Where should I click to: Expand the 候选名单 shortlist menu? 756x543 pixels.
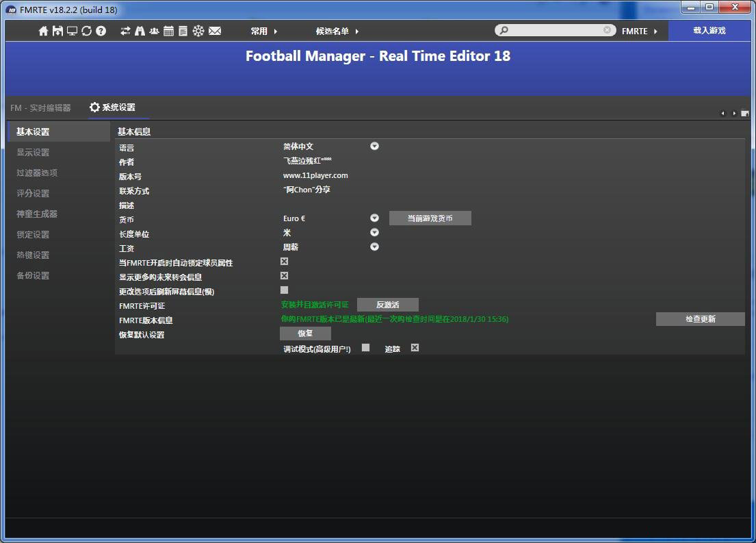[x=337, y=31]
